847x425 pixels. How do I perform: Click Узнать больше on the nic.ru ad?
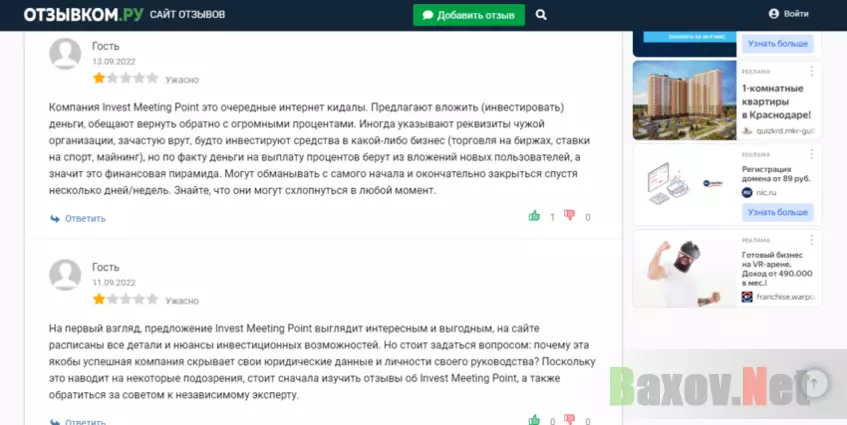777,212
